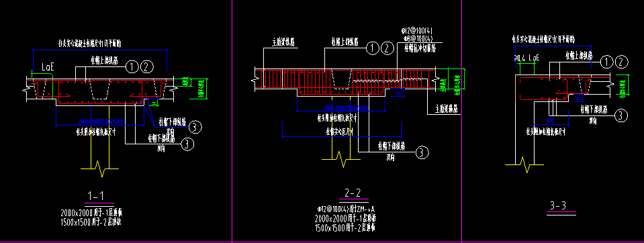Click the blue "600" dimension in section 3-3
Viewport: 644px width, 243px height.
(549, 121)
